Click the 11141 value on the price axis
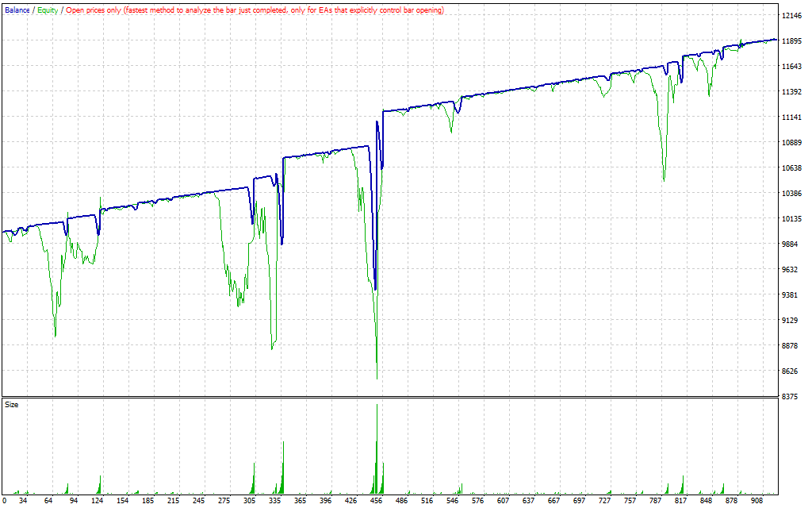The width and height of the screenshot is (812, 508). coord(793,117)
